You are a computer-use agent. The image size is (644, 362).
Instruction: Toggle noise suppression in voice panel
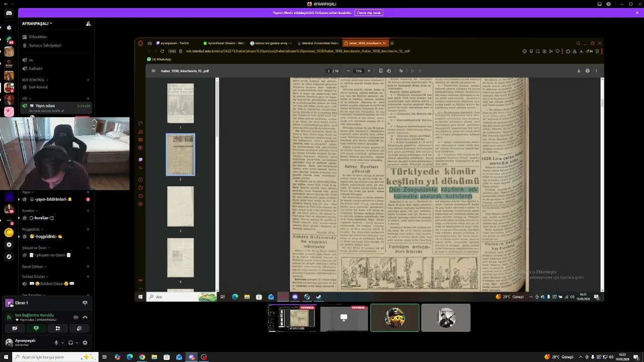point(76,317)
